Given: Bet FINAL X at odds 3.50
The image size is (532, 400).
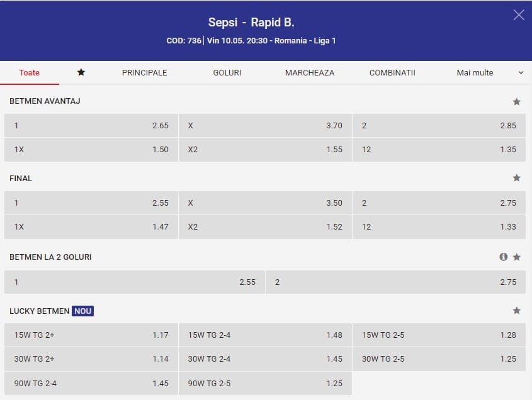Looking at the screenshot, I should point(265,203).
